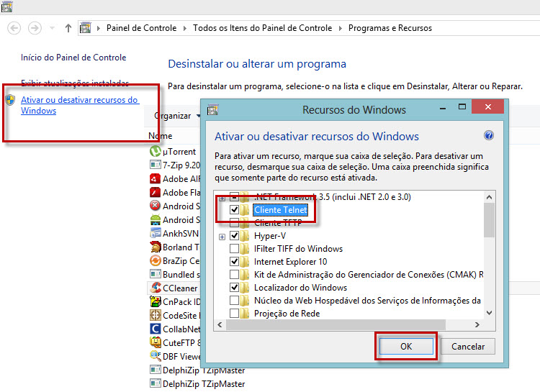Select the Adobe Flash icon in list
The height and width of the screenshot is (392, 540).
pos(156,192)
